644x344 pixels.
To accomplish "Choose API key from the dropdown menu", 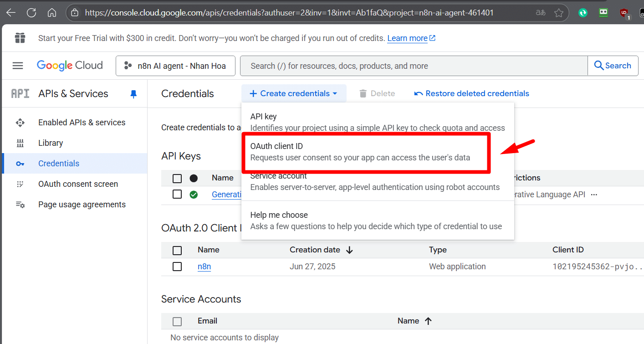I will click(x=378, y=122).
